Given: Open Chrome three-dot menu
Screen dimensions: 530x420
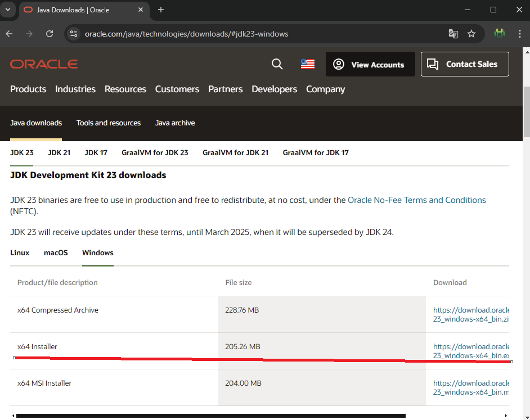Looking at the screenshot, I should point(520,34).
